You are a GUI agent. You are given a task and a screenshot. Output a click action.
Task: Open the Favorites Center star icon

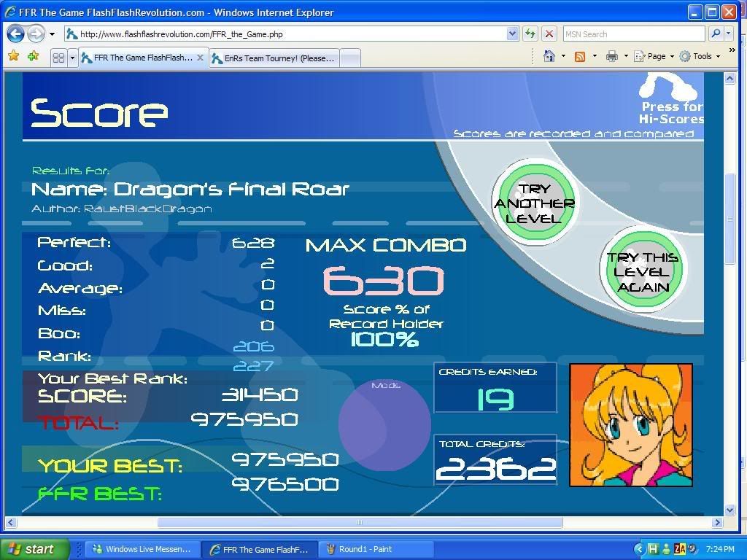click(13, 57)
